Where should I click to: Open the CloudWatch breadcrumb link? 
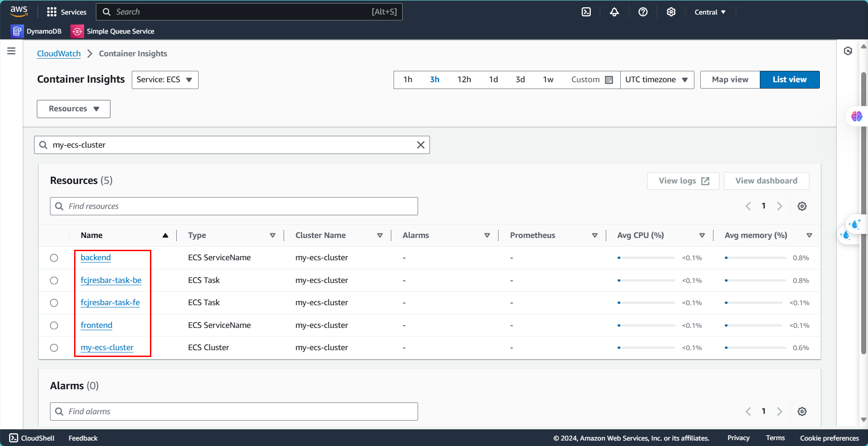(59, 54)
